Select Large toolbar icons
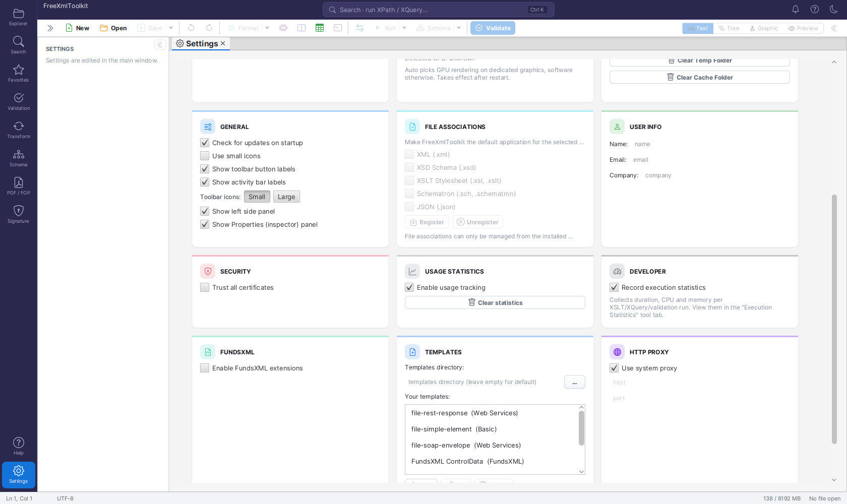This screenshot has width=847, height=504. tap(286, 197)
